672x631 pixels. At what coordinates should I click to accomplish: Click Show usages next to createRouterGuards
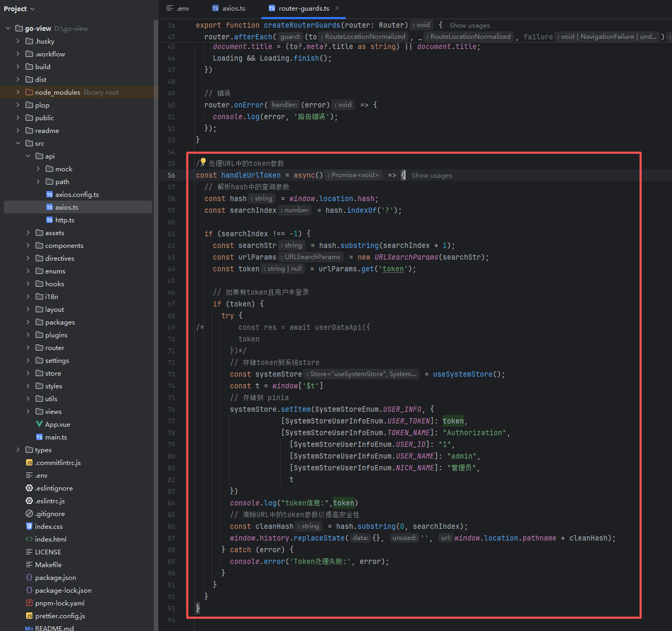469,26
